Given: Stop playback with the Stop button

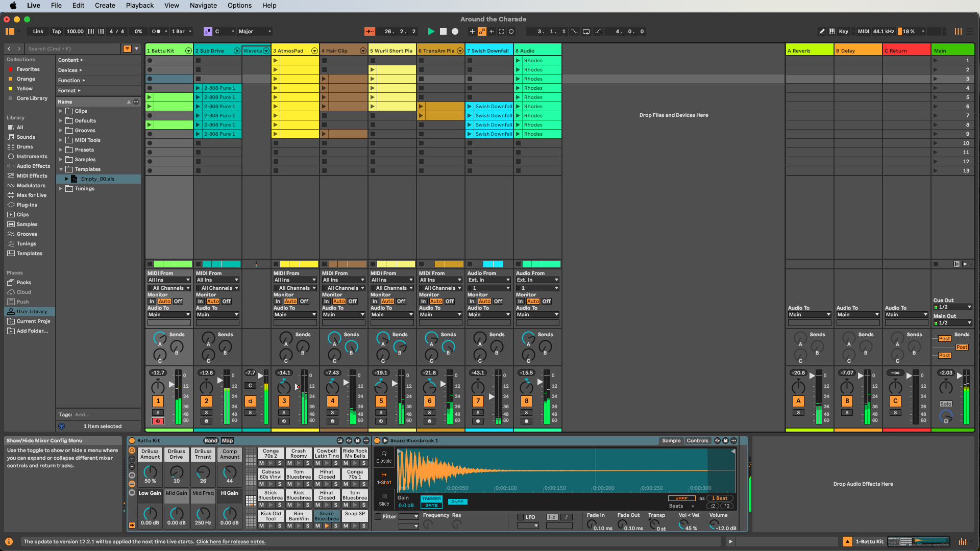Looking at the screenshot, I should pyautogui.click(x=443, y=32).
